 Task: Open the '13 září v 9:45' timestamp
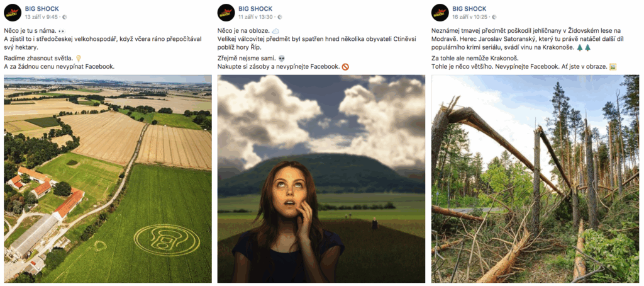tap(42, 17)
